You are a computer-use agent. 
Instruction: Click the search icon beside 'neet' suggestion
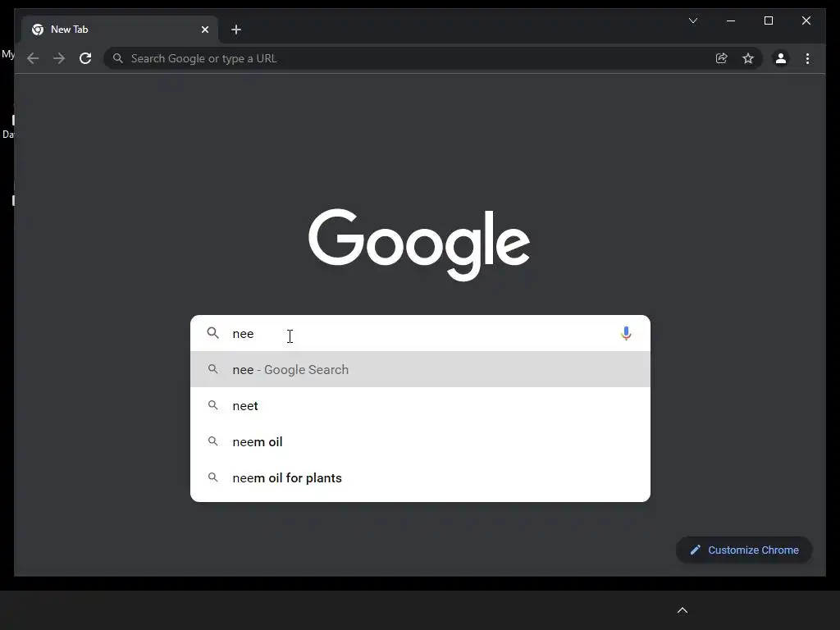212,405
